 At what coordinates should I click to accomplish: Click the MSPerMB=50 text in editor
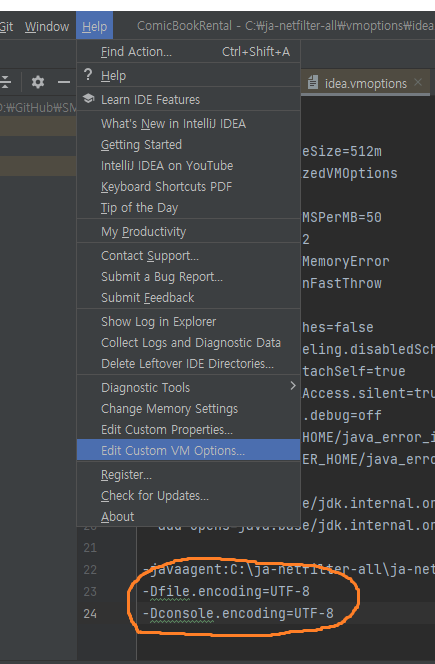pyautogui.click(x=342, y=217)
